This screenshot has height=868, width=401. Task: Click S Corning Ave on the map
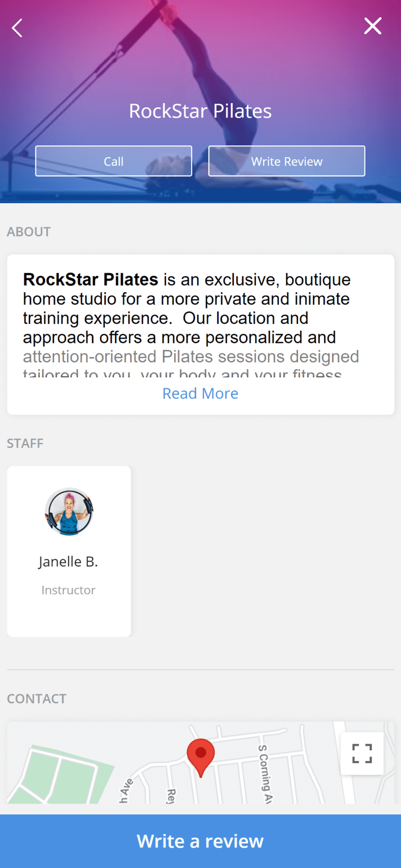(x=263, y=770)
